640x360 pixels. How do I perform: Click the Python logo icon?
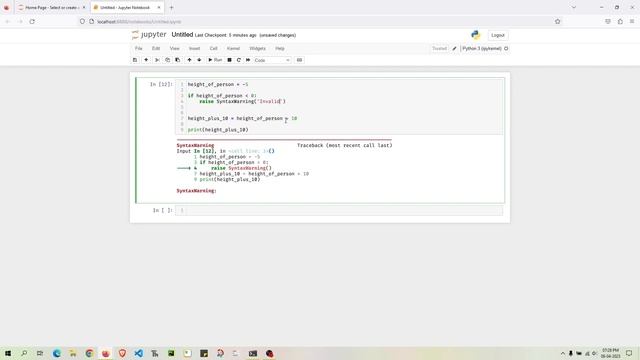click(476, 35)
